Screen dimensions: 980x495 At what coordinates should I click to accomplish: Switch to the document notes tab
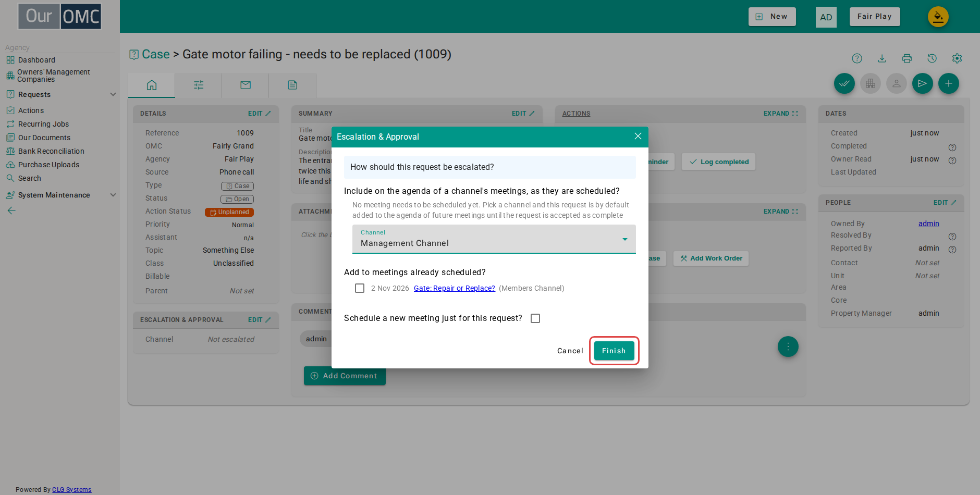coord(292,85)
